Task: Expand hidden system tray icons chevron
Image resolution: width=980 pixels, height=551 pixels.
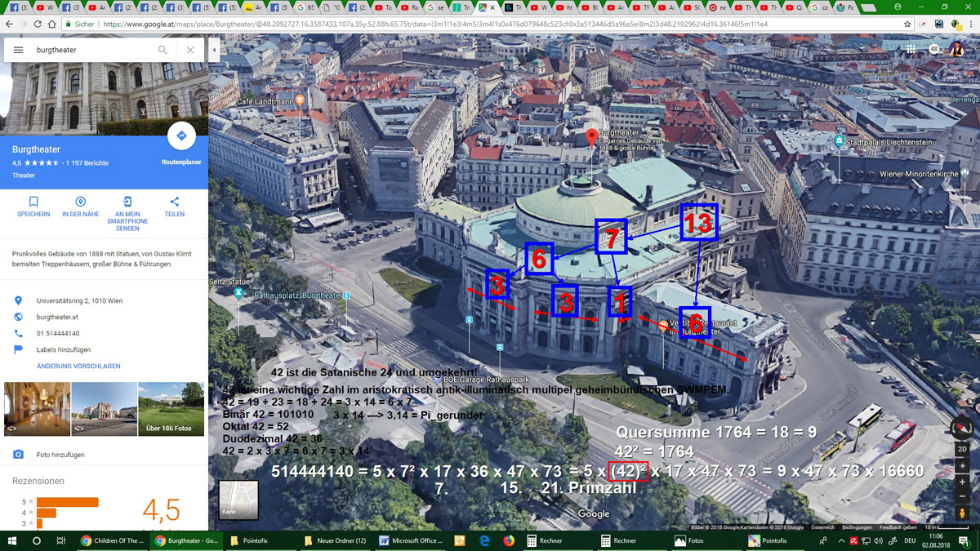Action: pos(841,541)
